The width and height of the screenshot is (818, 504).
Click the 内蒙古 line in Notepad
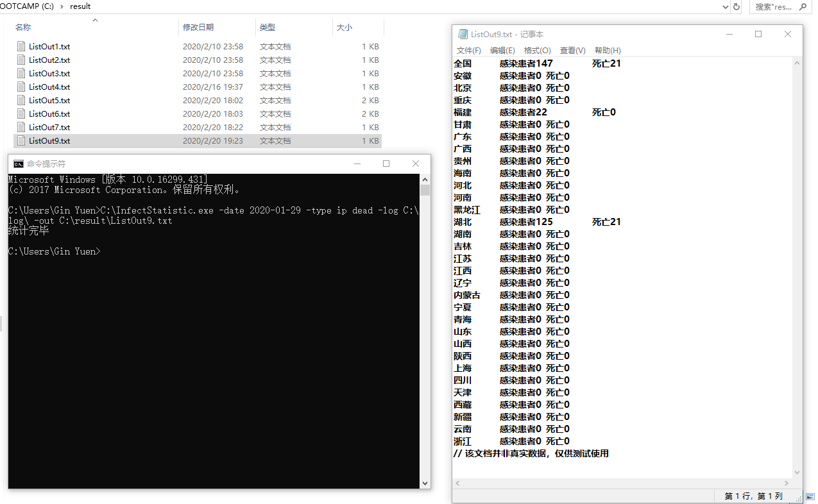(x=511, y=295)
